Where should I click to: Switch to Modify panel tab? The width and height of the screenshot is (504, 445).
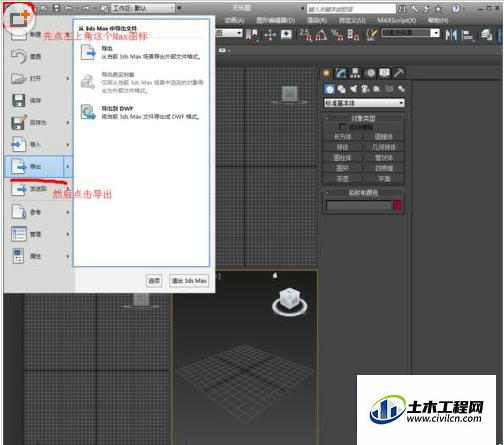click(x=341, y=73)
